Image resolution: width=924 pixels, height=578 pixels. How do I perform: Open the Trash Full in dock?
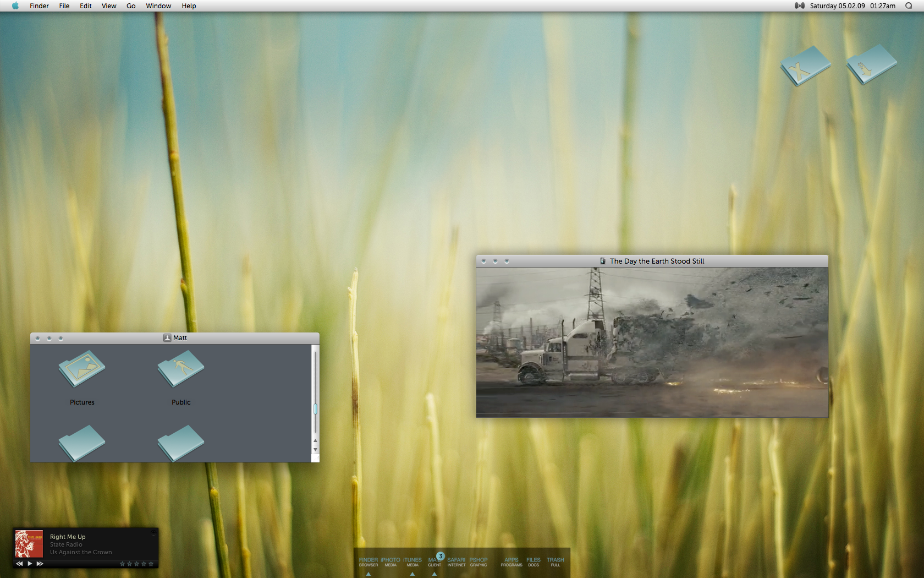(555, 562)
